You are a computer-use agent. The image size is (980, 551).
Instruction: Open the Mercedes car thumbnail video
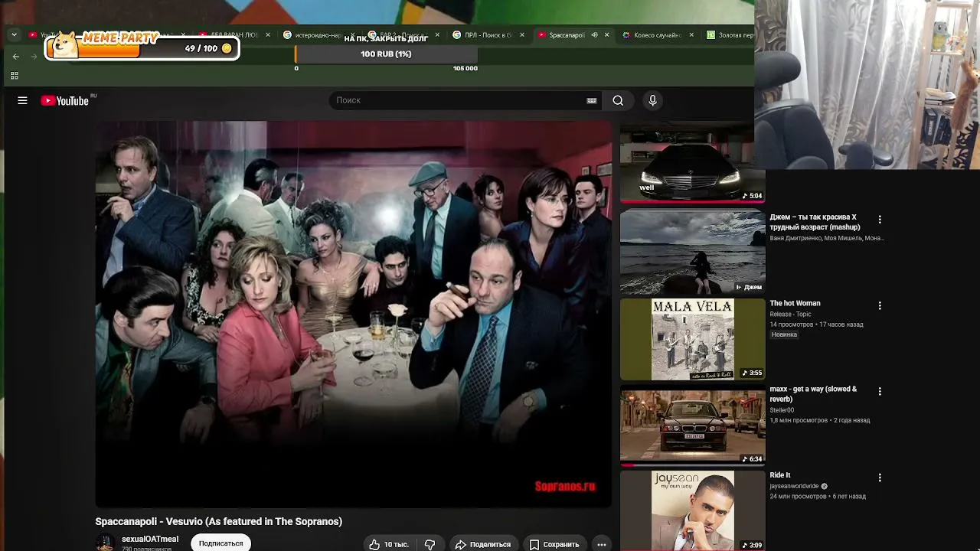click(692, 164)
